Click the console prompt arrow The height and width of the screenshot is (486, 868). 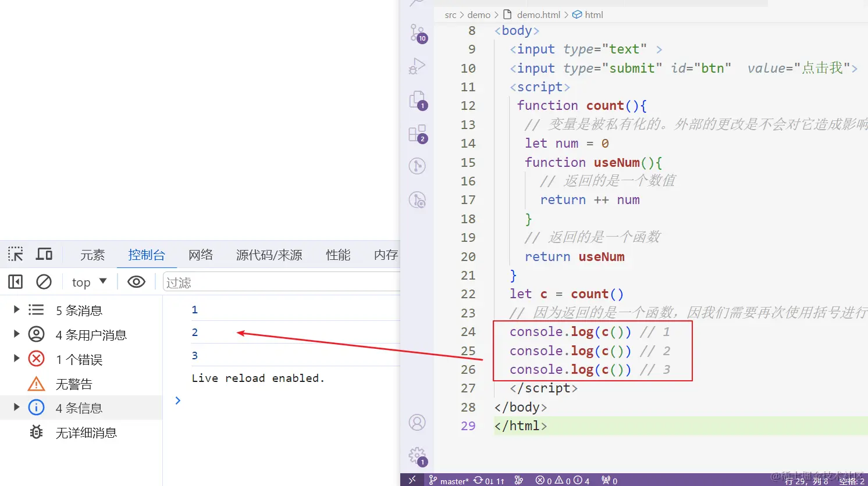click(x=178, y=400)
